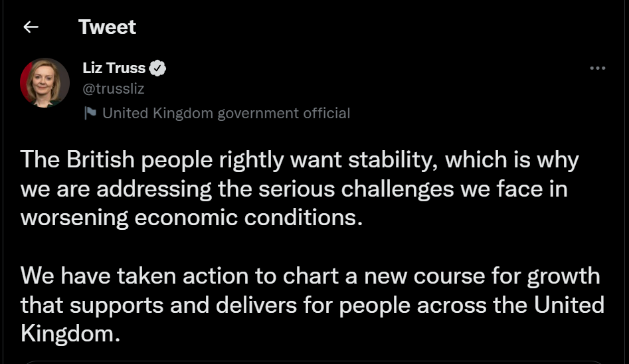This screenshot has height=364, width=629.
Task: Go back using the left arrow
Action: (31, 27)
